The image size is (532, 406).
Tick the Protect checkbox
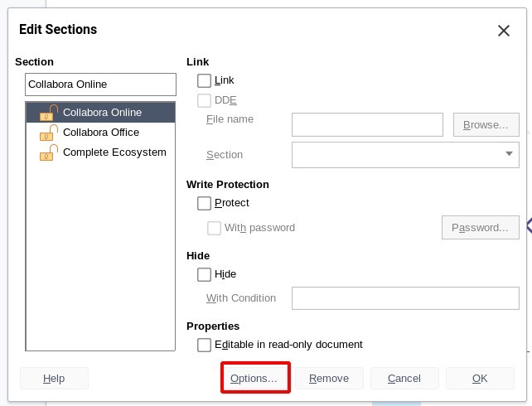click(204, 203)
